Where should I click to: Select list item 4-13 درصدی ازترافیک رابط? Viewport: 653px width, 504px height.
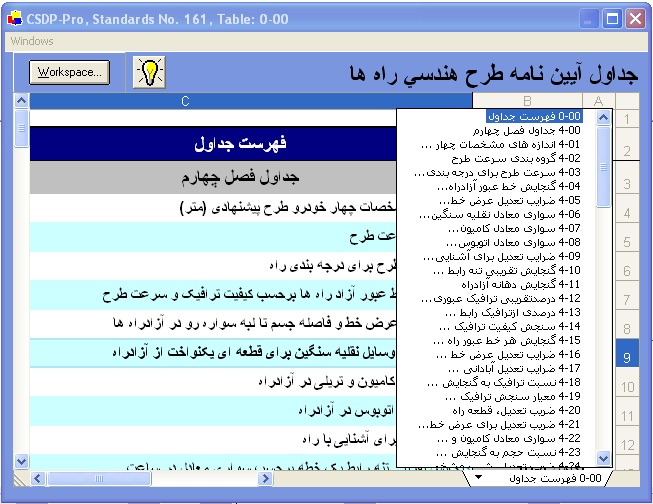[x=513, y=312]
